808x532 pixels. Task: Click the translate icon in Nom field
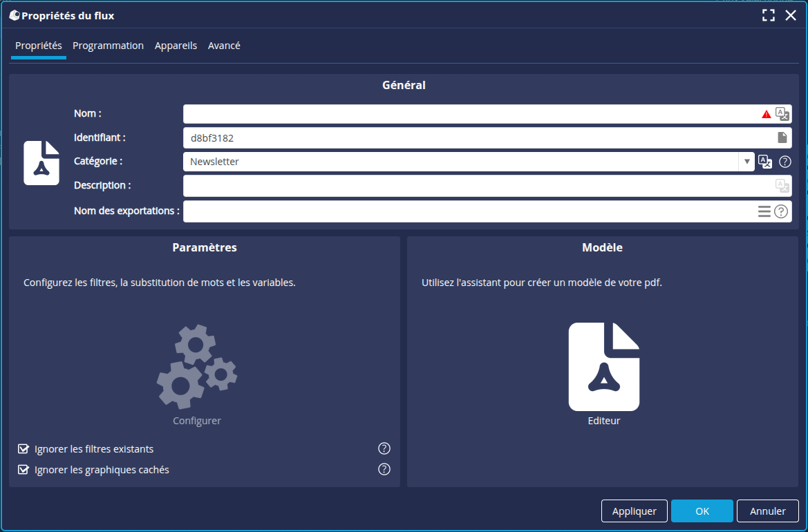(782, 114)
